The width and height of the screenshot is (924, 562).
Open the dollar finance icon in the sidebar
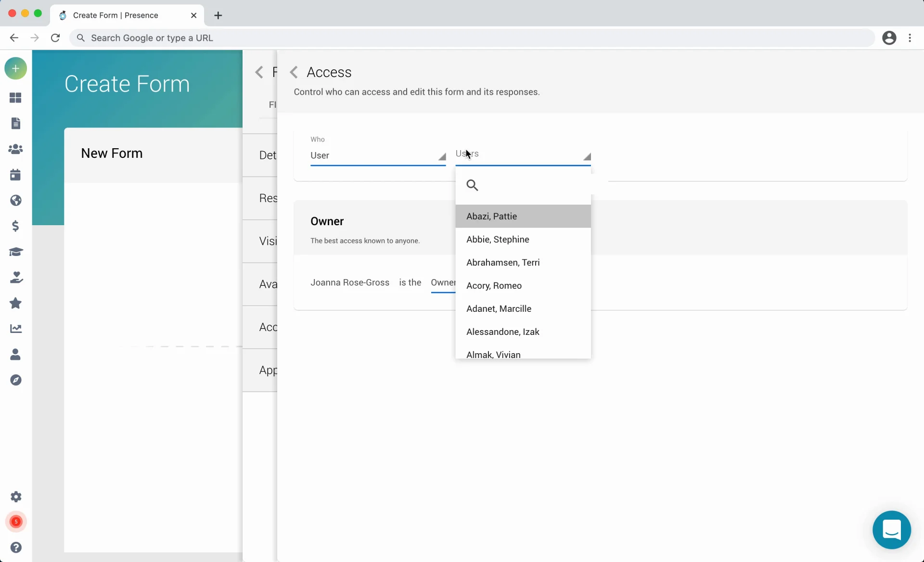[x=15, y=226]
